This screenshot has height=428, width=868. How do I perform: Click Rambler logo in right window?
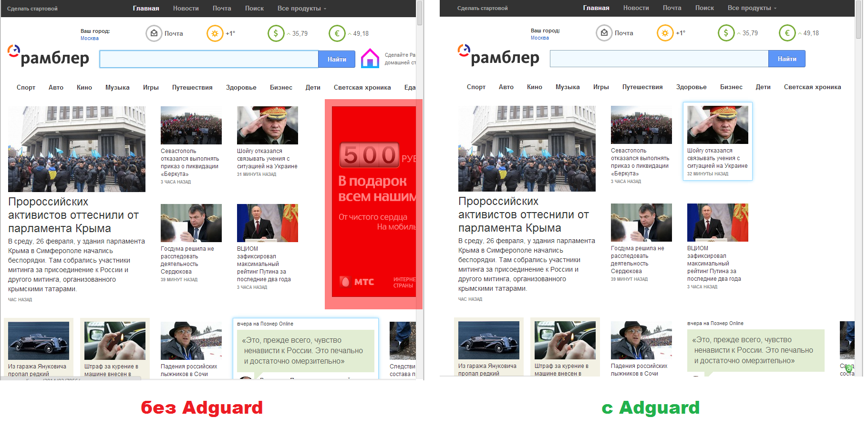(x=498, y=56)
